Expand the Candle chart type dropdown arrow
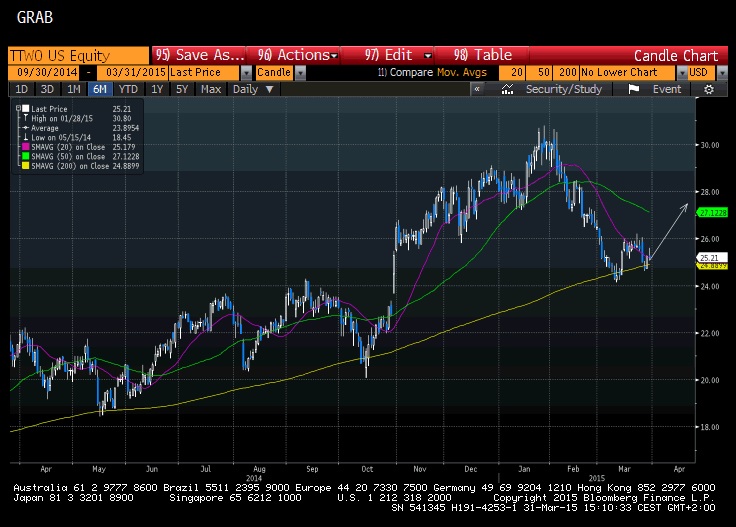Viewport: 736px width, 527px height. (x=300, y=73)
